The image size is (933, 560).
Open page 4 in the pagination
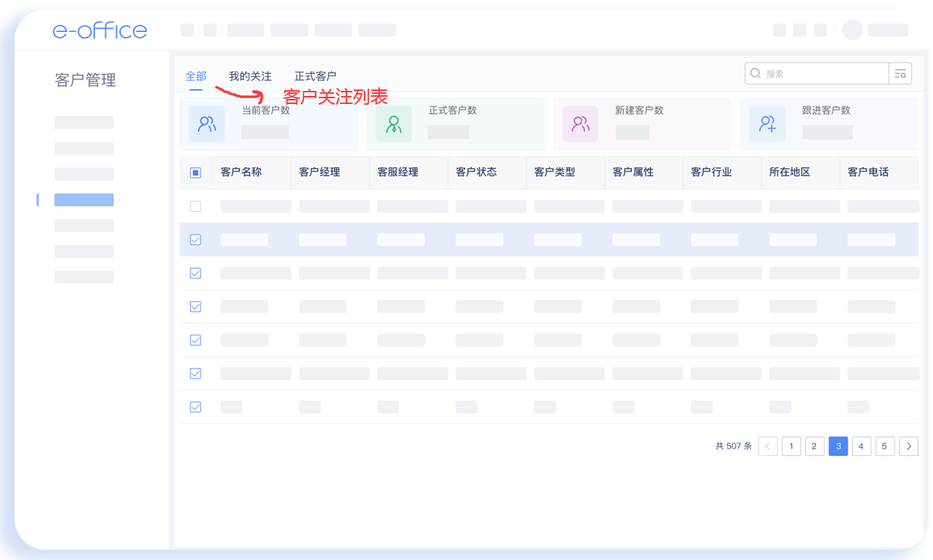861,446
